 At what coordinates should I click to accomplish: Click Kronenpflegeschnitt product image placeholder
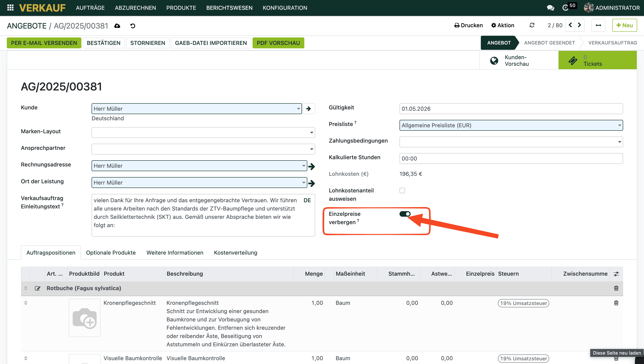[85, 318]
